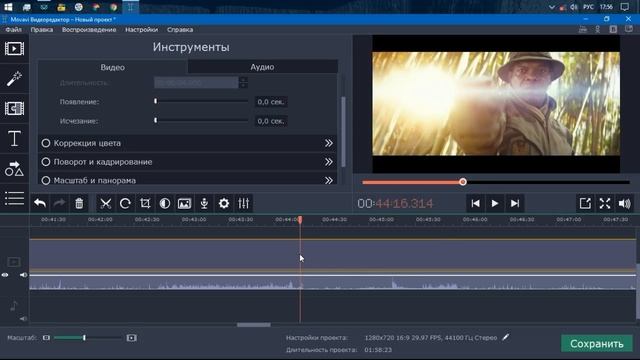This screenshot has width=640, height=360.
Task: Enter full screen preview mode
Action: pos(605,203)
